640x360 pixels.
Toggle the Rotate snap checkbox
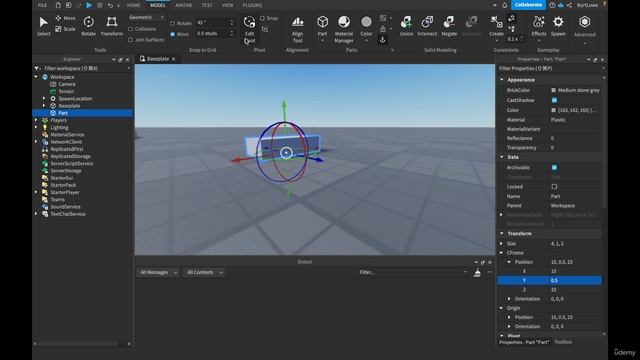(x=172, y=23)
